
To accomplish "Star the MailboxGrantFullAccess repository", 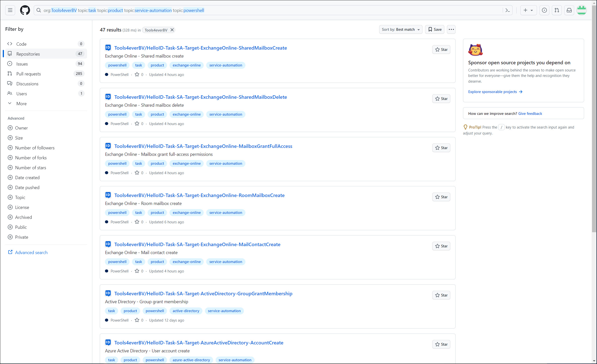I will tap(441, 148).
